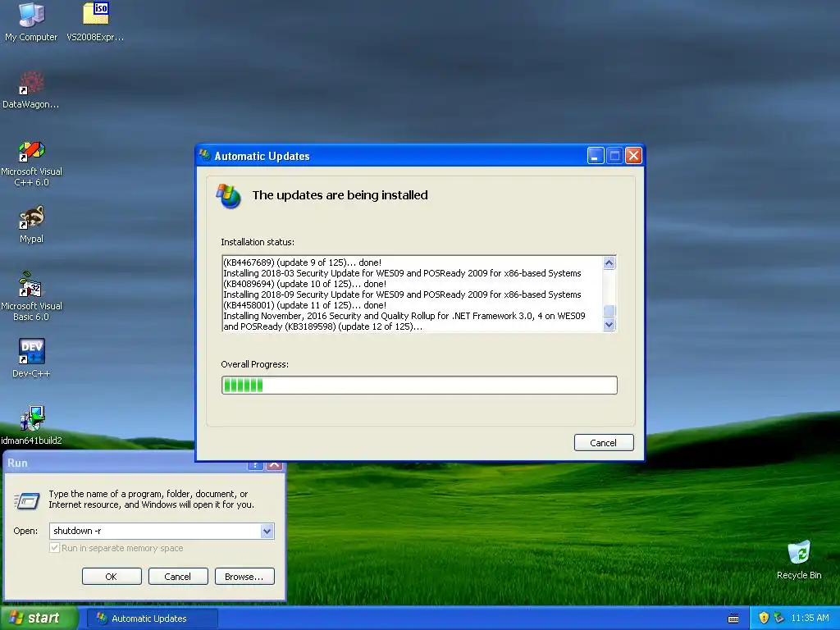Click the Open text field containing shutdown -r
Viewport: 840px width, 630px height.
(x=155, y=531)
